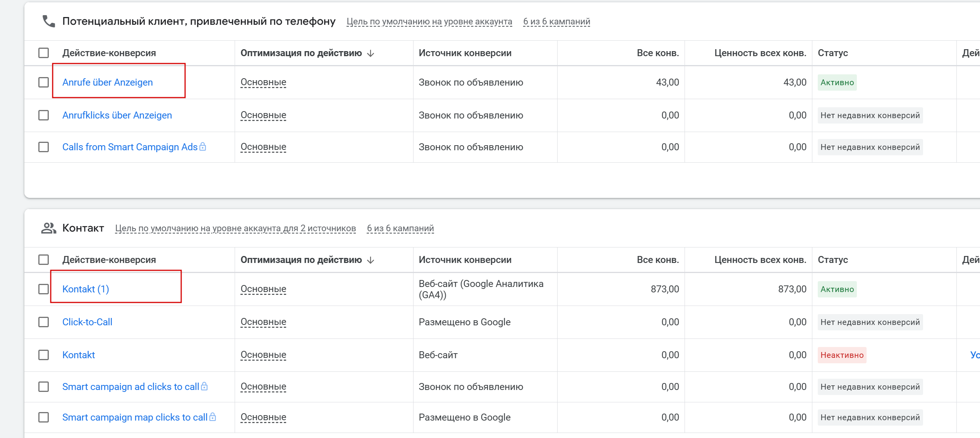The height and width of the screenshot is (438, 980).
Task: Open 6 из 6 кампаний link for Контакт
Action: tap(400, 228)
